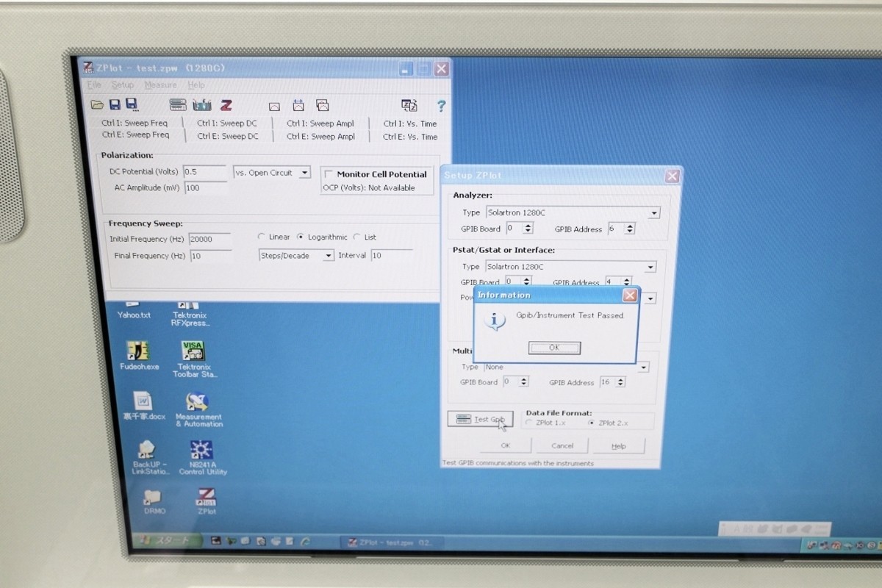Click the cell setup toolbar icon
882x588 pixels.
(x=201, y=105)
